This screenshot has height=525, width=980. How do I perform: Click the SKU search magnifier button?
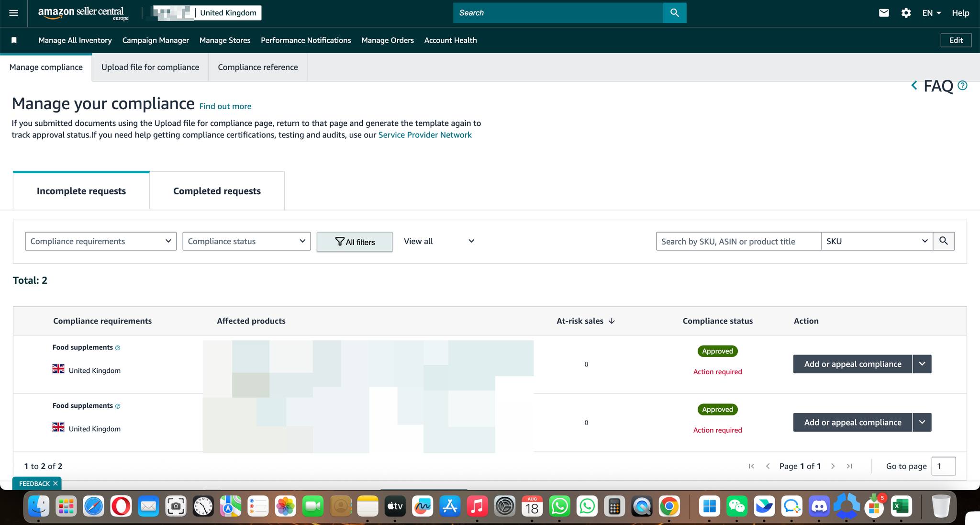point(943,241)
